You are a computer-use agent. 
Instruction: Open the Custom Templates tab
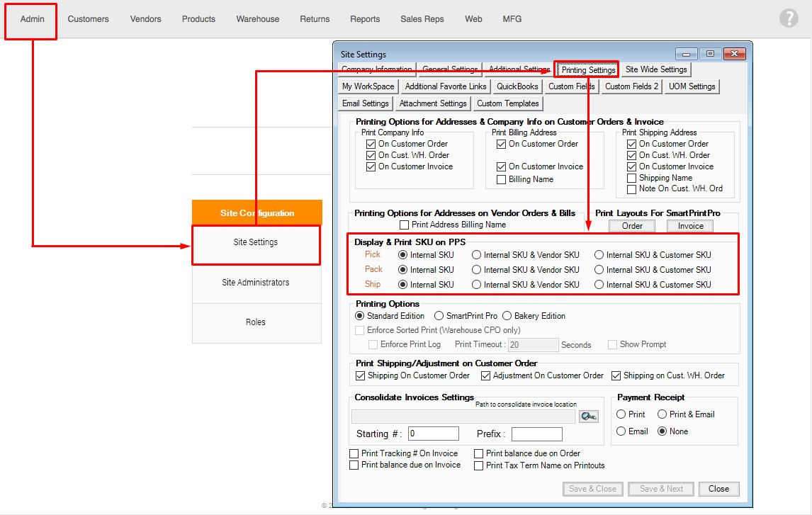pyautogui.click(x=508, y=103)
